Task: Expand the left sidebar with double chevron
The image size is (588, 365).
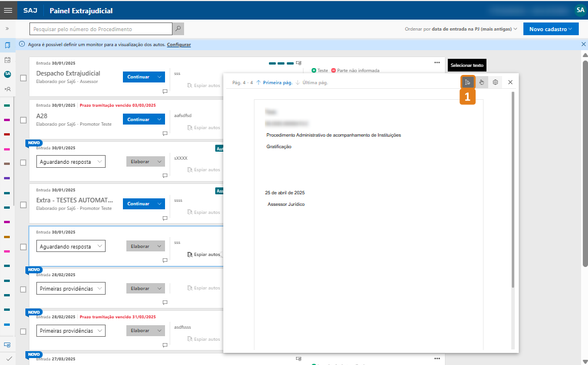Action: click(8, 28)
